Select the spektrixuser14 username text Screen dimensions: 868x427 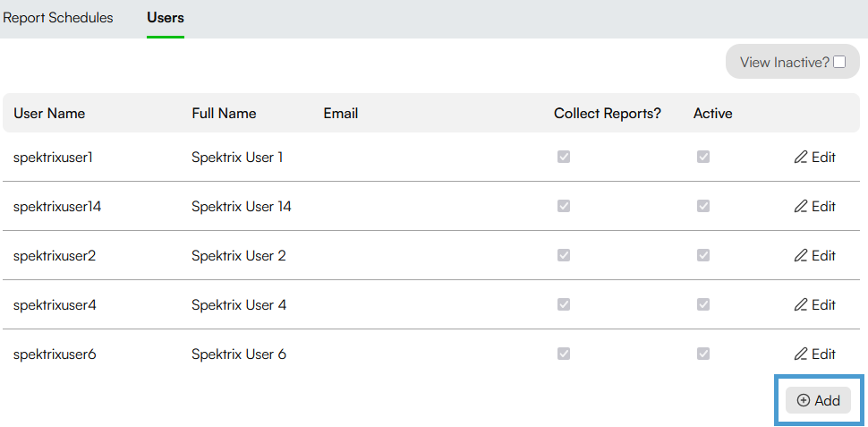pyautogui.click(x=57, y=207)
